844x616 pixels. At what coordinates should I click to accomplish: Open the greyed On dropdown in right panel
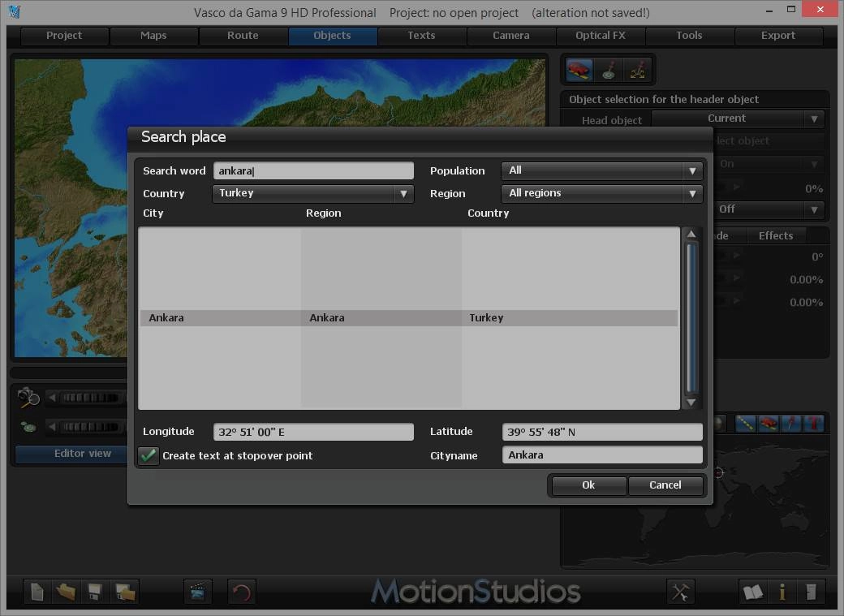tap(769, 164)
